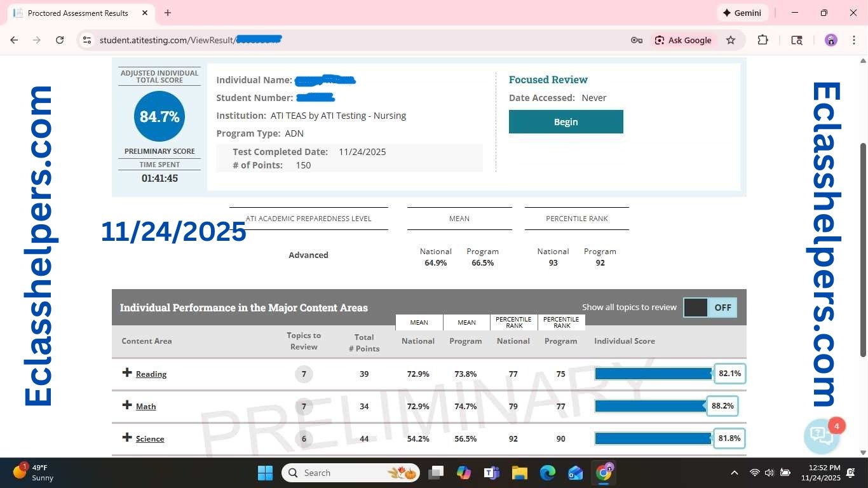Click the browser reload page icon
This screenshot has height=488, width=868.
point(60,40)
